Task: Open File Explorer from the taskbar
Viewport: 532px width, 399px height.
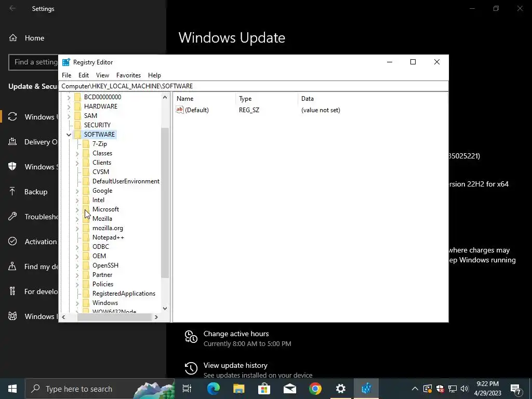Action: (x=239, y=389)
